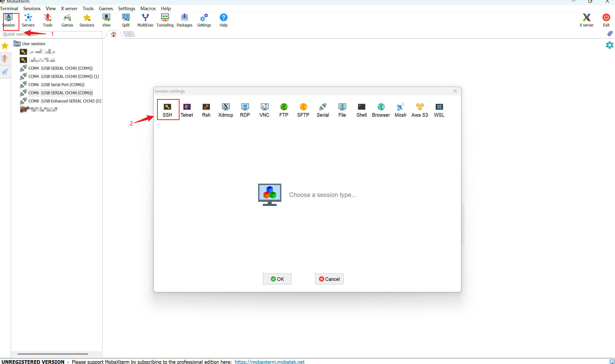Screen dimensions: 615x364
Task: Open the Packages toolbar icon
Action: click(184, 20)
